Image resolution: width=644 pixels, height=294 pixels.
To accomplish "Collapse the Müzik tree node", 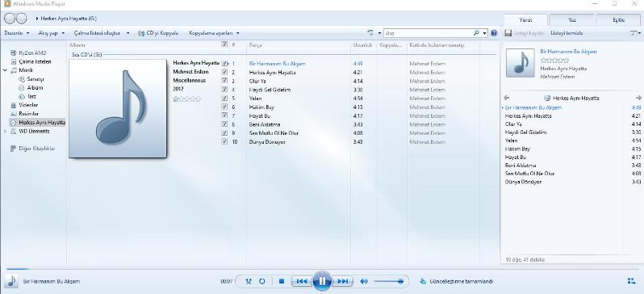I will click(x=5, y=70).
